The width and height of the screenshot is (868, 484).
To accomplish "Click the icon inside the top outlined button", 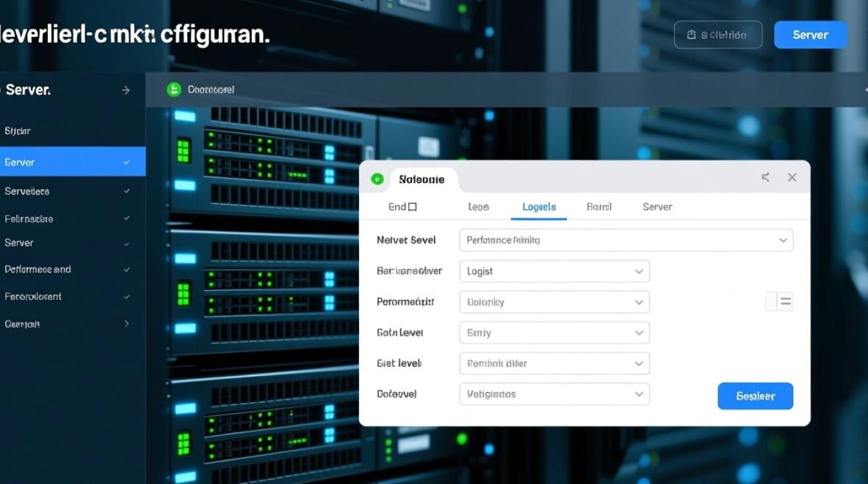I will point(692,35).
